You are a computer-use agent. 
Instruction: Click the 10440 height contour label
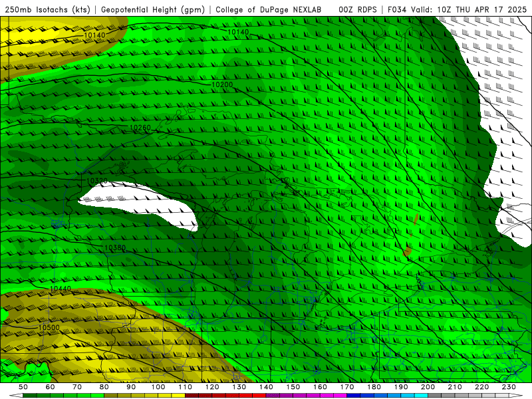61,289
